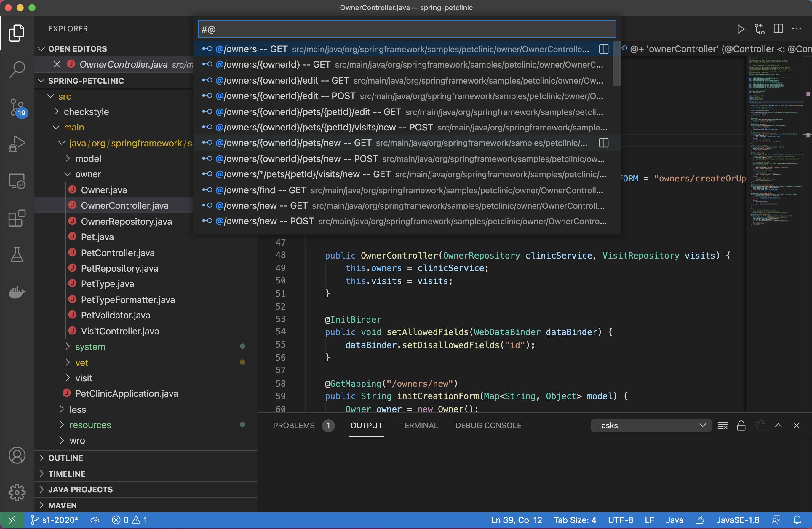
Task: Close the bottom panel
Action: [x=796, y=425]
